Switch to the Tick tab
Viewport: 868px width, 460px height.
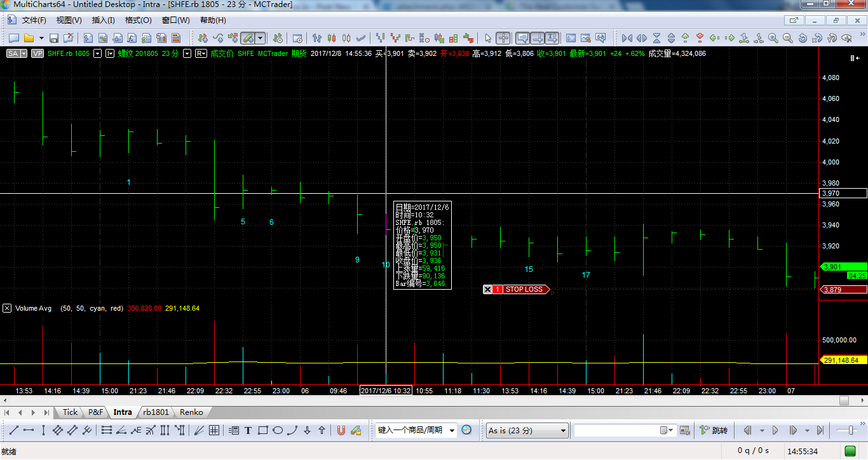pyautogui.click(x=71, y=412)
